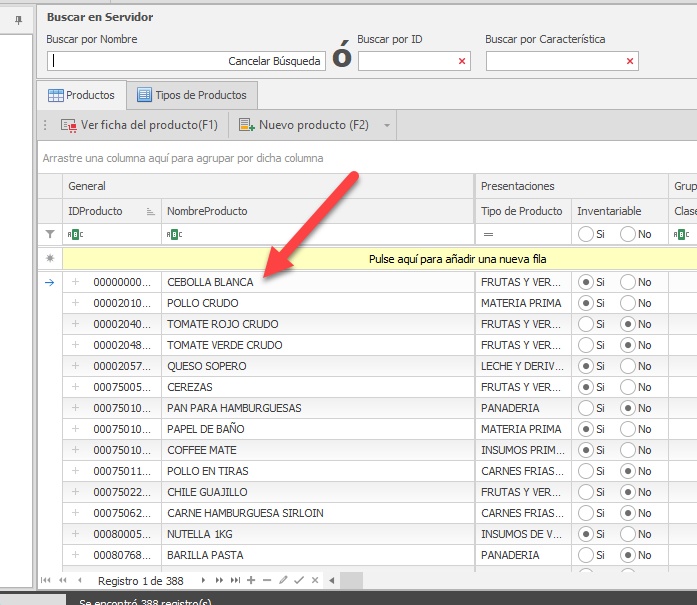Set Inventariable filter to No
The width and height of the screenshot is (697, 605).
(628, 234)
